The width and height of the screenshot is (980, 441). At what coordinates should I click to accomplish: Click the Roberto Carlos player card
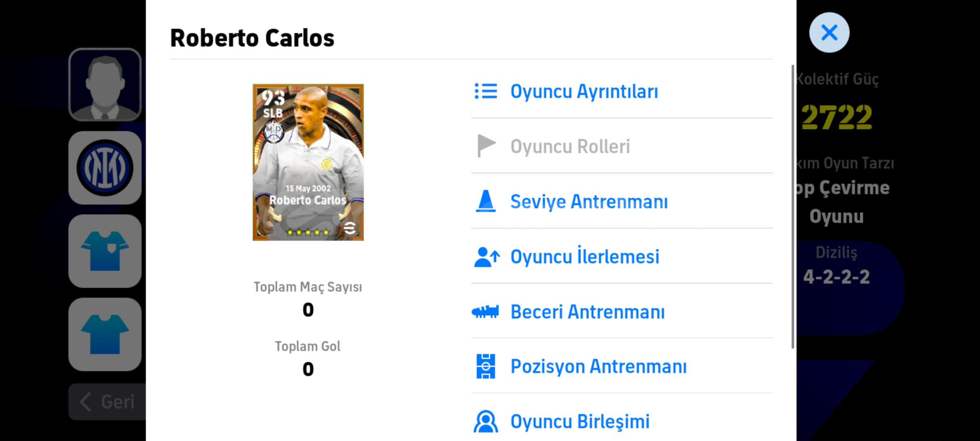pos(308,162)
